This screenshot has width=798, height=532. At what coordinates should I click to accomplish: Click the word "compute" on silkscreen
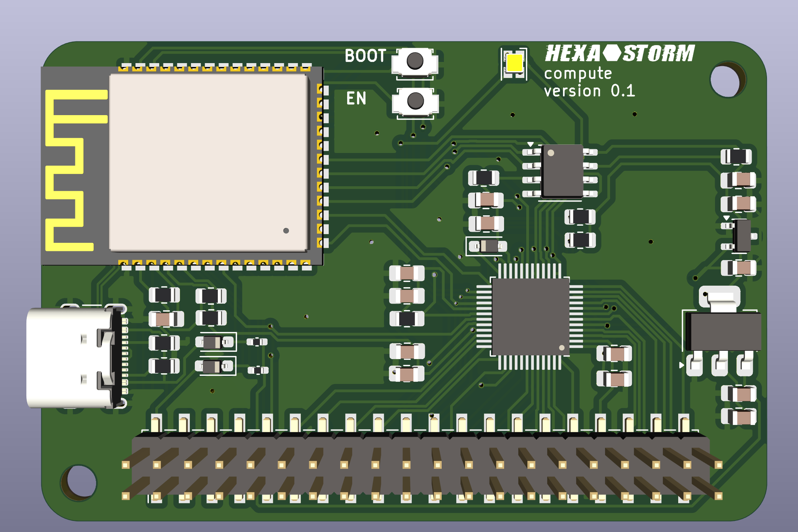578,73
